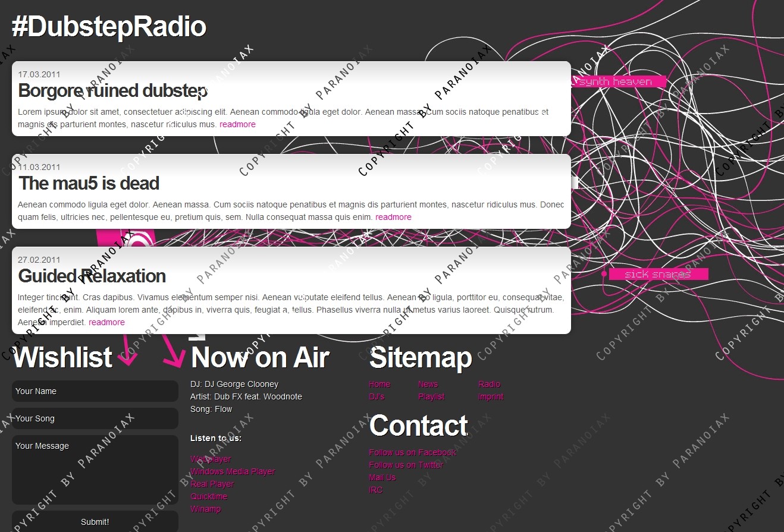Follow us on Facebook link
The height and width of the screenshot is (532, 784).
(x=412, y=453)
